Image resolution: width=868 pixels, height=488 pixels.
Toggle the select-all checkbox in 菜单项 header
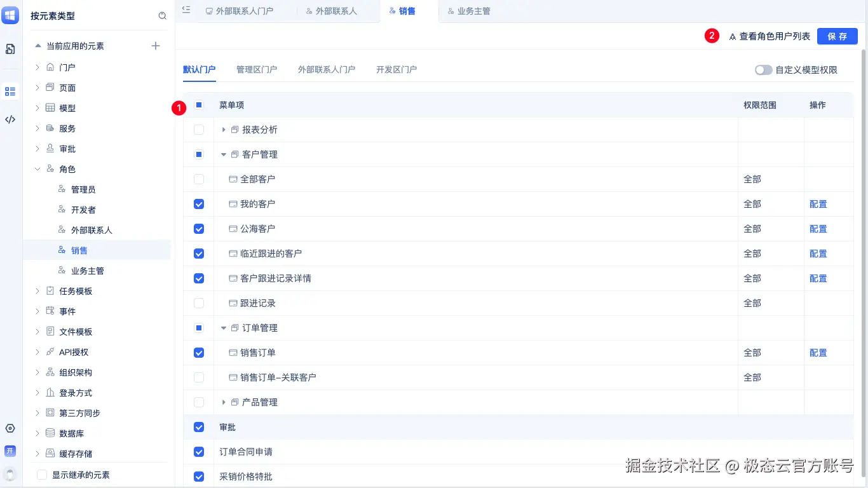coord(199,105)
